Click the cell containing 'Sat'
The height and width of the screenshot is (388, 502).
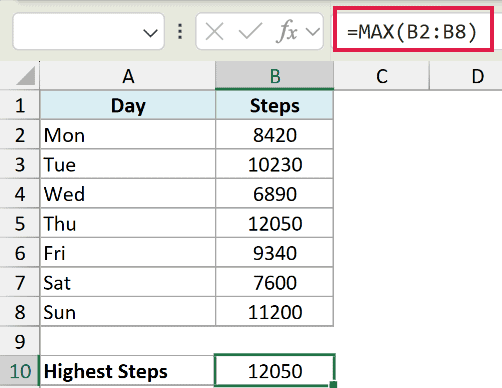[x=128, y=282]
